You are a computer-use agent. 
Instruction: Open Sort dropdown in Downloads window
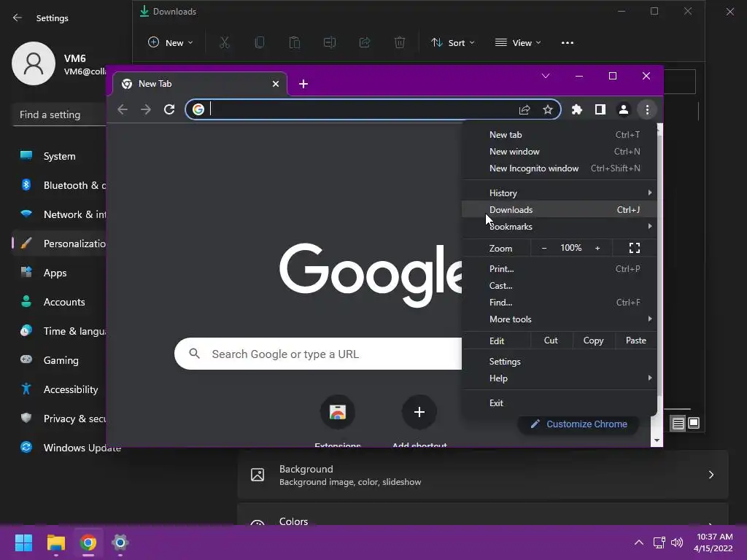tap(452, 43)
